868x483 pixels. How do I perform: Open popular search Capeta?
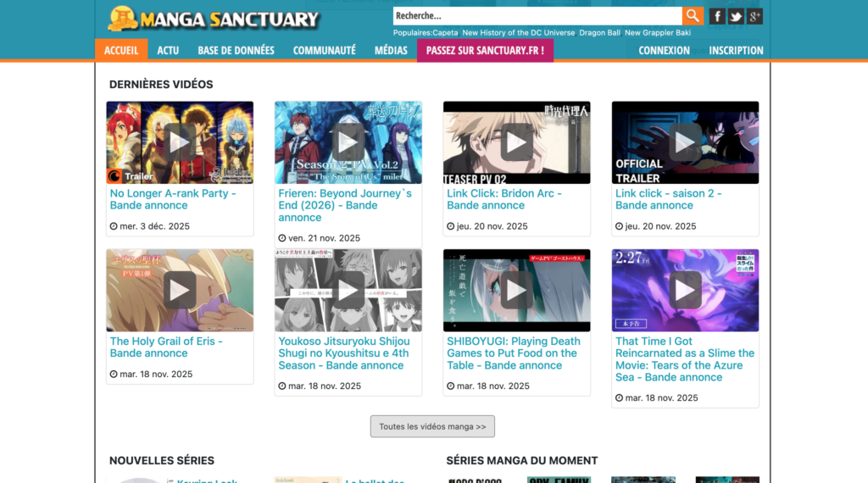coord(445,33)
